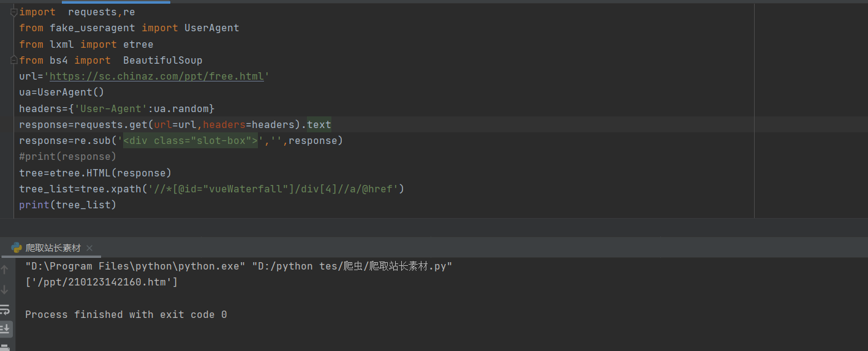The width and height of the screenshot is (868, 351).
Task: Click the Up the Stack Trace arrow
Action: tap(5, 270)
